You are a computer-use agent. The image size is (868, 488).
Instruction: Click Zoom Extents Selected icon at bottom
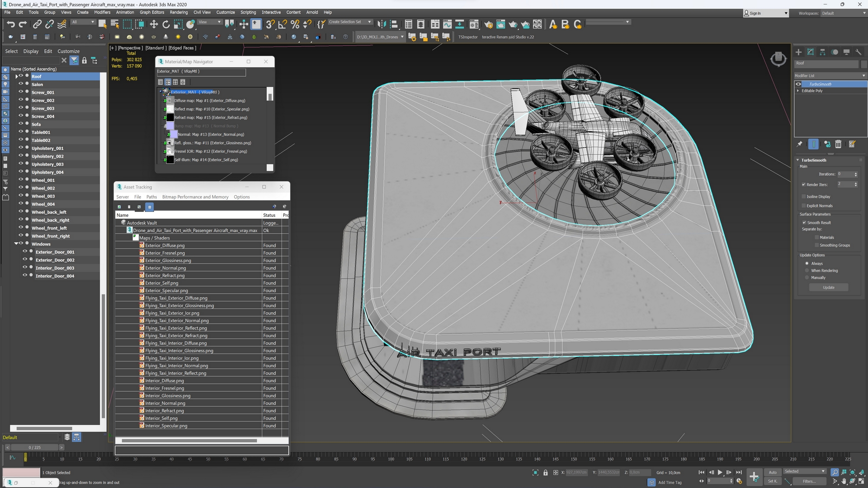pyautogui.click(x=853, y=472)
